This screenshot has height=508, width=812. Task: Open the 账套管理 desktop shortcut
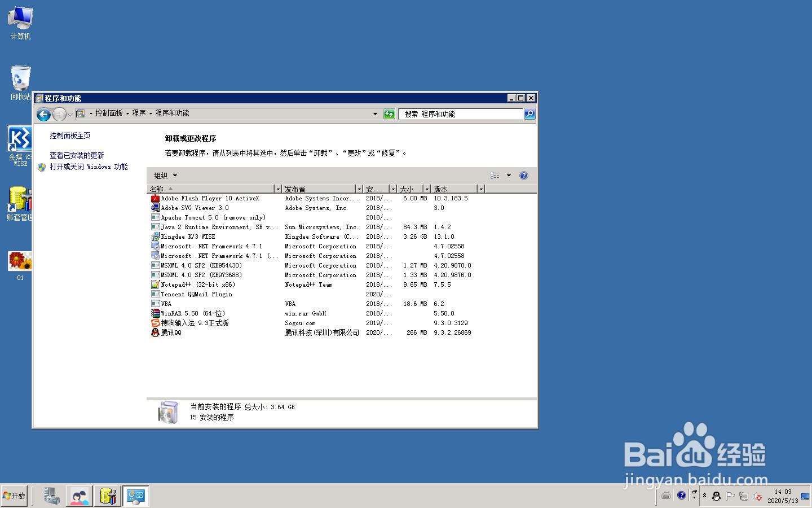(x=20, y=204)
